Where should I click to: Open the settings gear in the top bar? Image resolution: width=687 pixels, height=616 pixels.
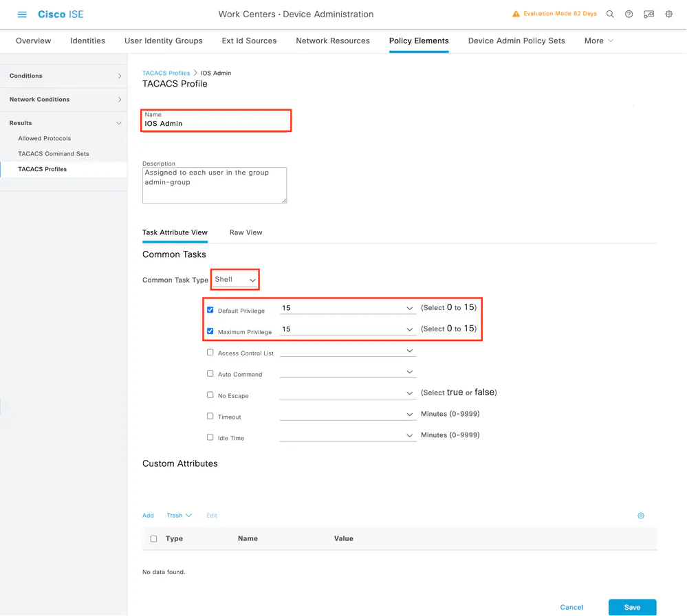coord(668,14)
